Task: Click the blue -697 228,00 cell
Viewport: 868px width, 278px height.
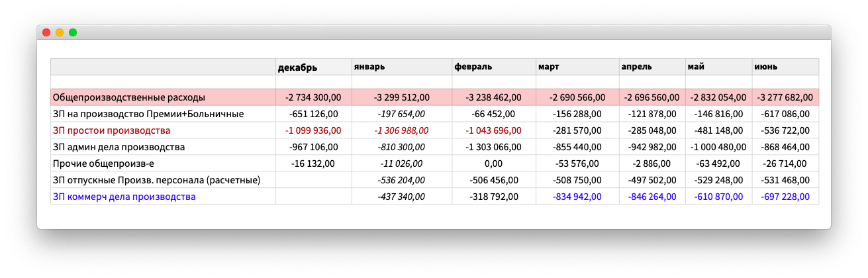Action: click(x=784, y=197)
